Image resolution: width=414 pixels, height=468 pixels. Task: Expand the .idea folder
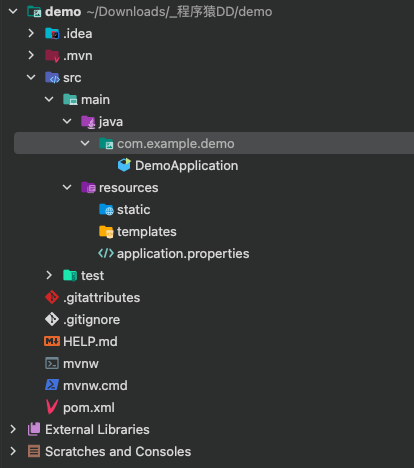pos(31,33)
